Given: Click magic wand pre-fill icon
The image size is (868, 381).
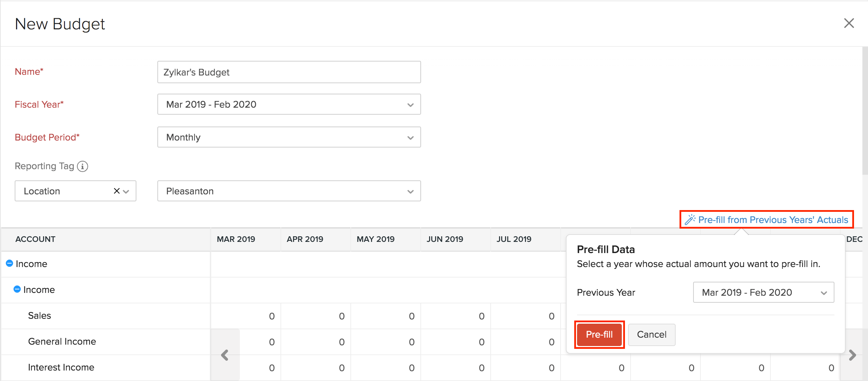Looking at the screenshot, I should point(690,220).
